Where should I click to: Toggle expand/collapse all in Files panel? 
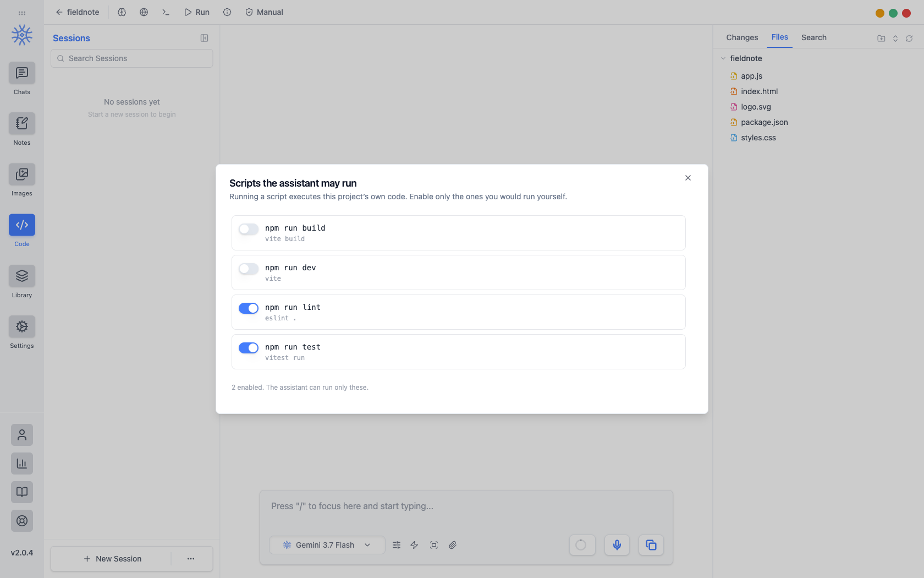coord(895,38)
